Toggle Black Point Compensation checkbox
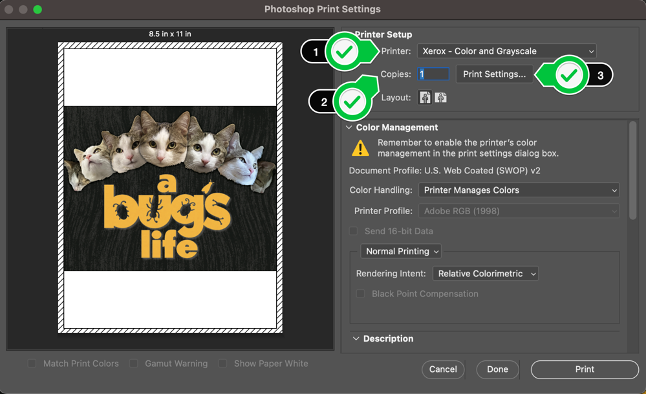The height and width of the screenshot is (394, 646). click(x=360, y=294)
